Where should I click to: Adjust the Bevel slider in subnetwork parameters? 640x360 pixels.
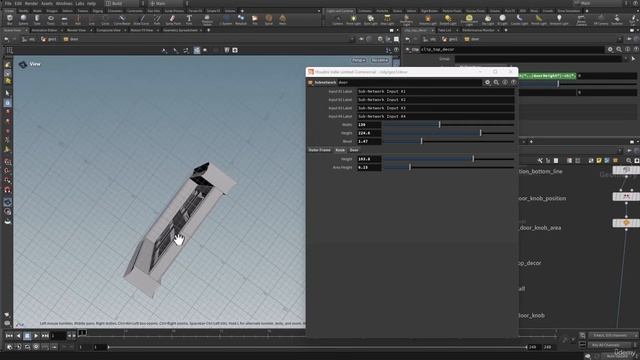point(448,141)
